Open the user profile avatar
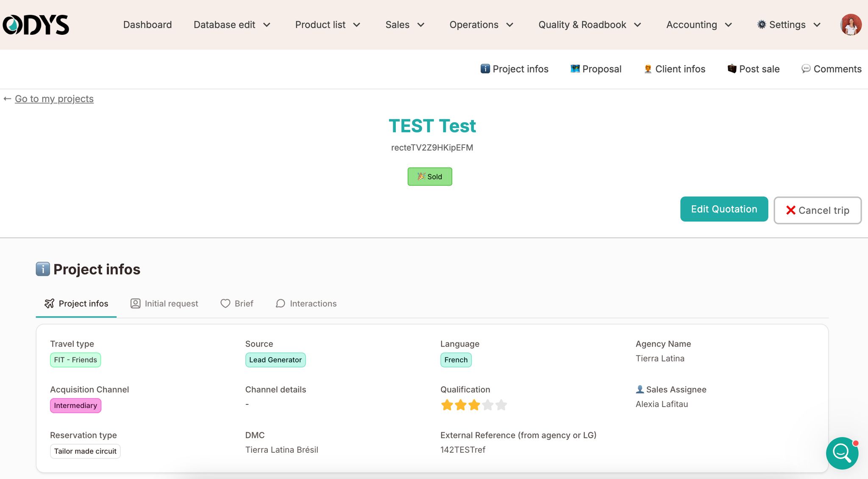This screenshot has height=479, width=868. [851, 25]
